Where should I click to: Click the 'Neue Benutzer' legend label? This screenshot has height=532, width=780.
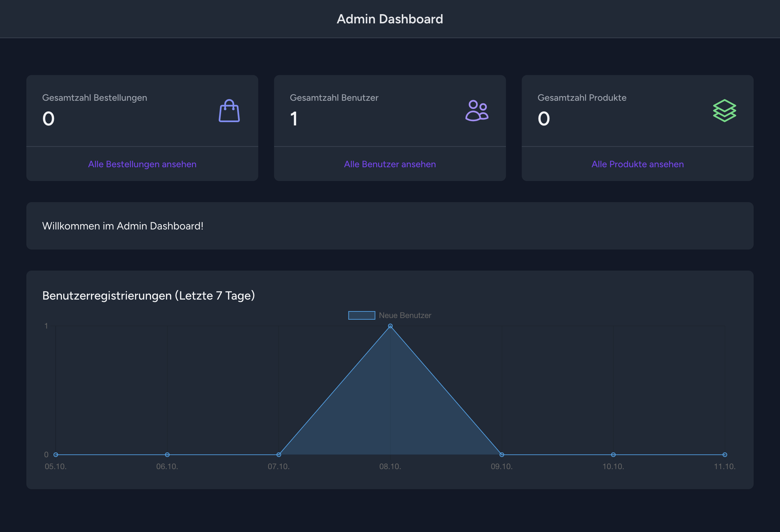coord(405,315)
